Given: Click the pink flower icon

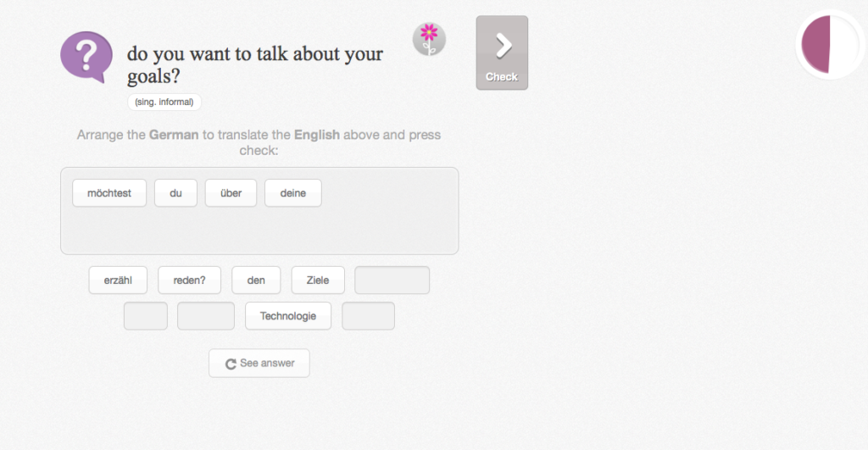Looking at the screenshot, I should pos(429,39).
